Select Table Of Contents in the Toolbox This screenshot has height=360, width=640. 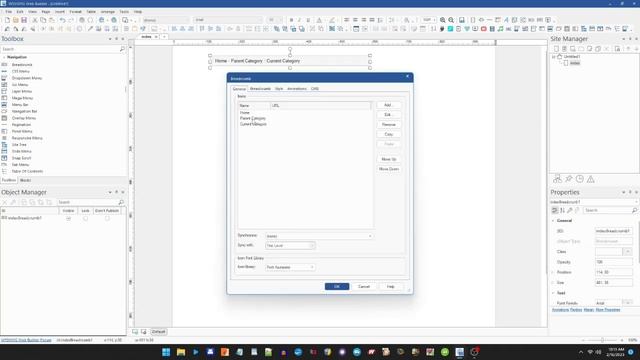coord(27,171)
